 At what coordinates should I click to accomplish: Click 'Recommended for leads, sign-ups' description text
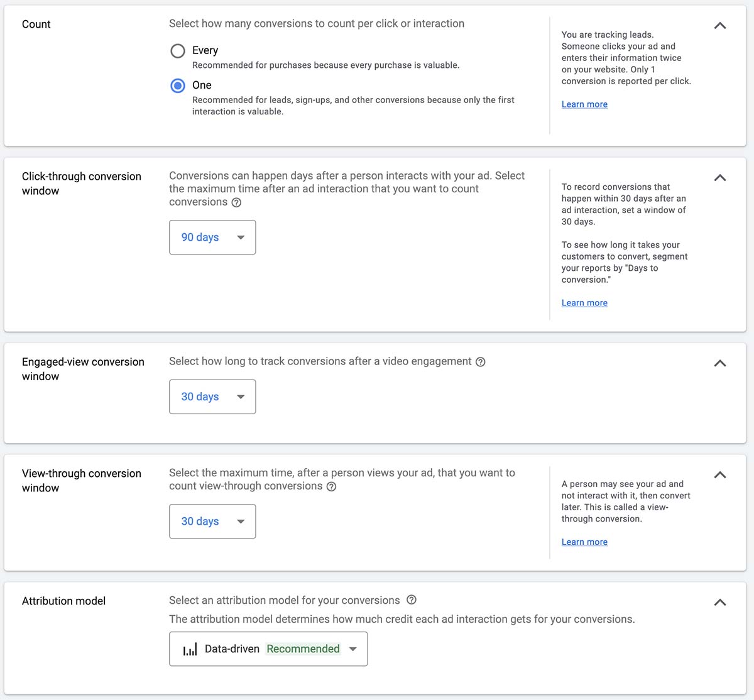(x=353, y=106)
